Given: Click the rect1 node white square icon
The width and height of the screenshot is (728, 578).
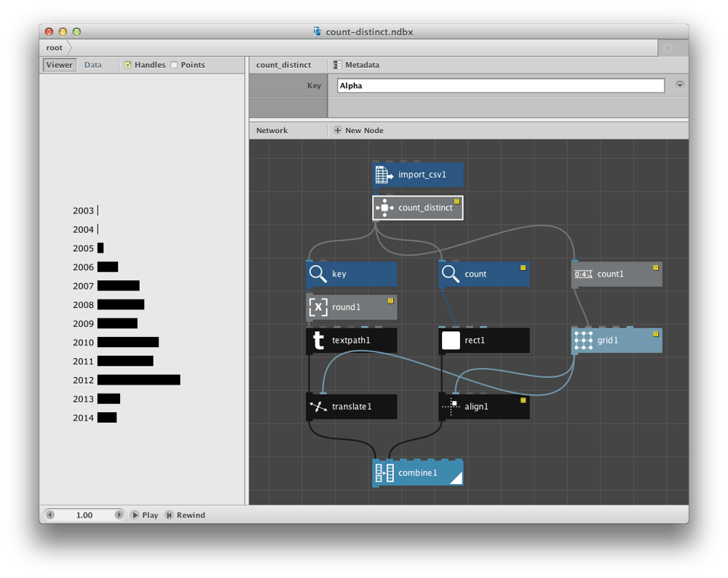Looking at the screenshot, I should 451,340.
